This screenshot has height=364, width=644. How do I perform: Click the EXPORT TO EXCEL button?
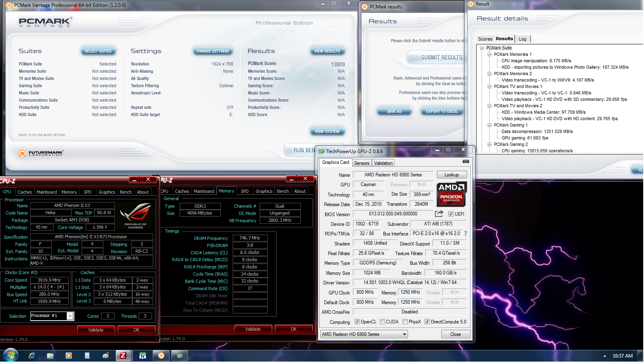(x=442, y=111)
